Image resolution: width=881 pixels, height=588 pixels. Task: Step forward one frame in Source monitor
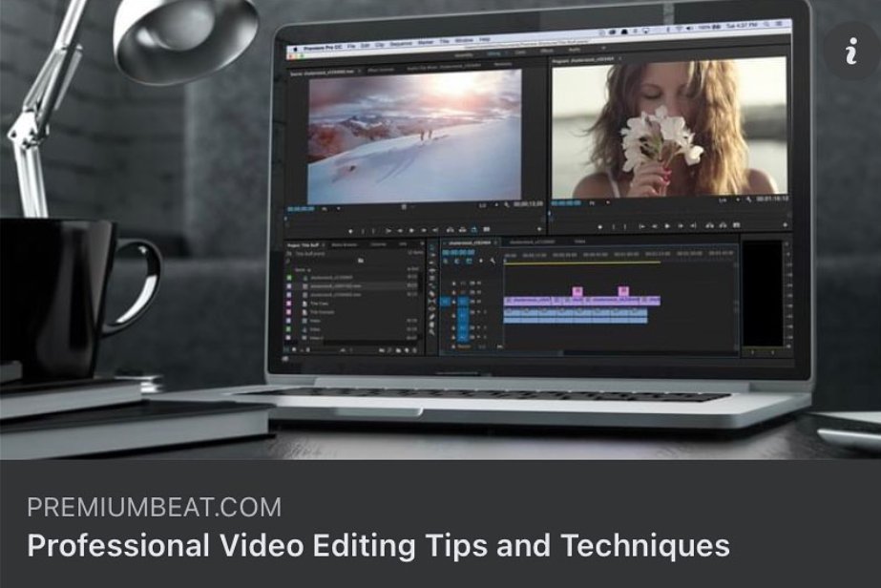[424, 230]
